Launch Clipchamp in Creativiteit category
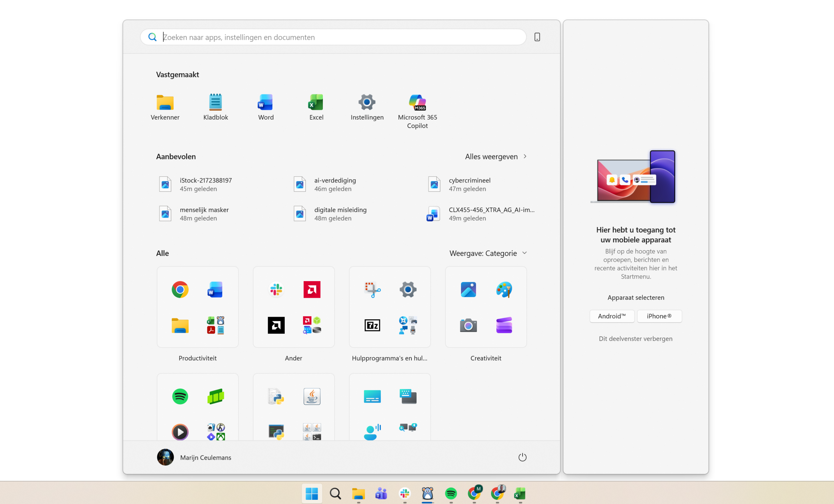The image size is (834, 504). [x=504, y=325]
